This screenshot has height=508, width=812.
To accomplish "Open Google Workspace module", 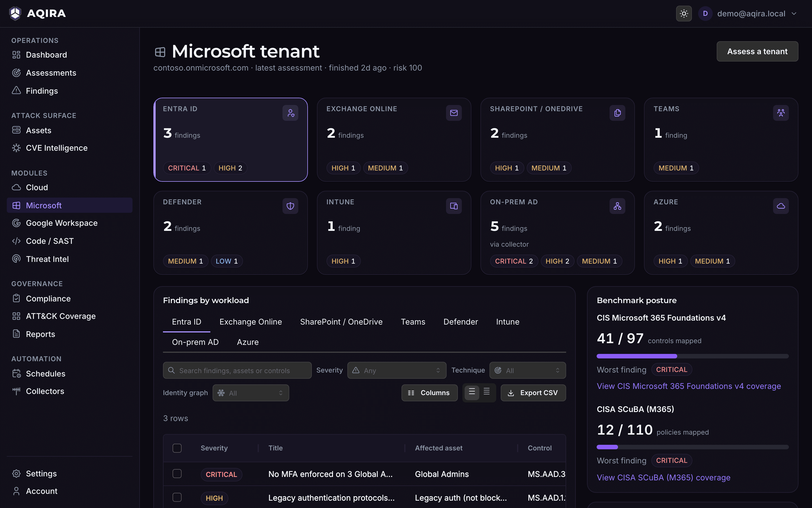I will (x=69, y=223).
